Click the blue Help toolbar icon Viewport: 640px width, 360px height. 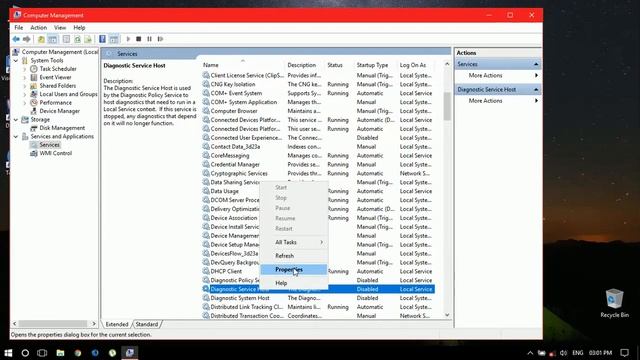[102, 39]
